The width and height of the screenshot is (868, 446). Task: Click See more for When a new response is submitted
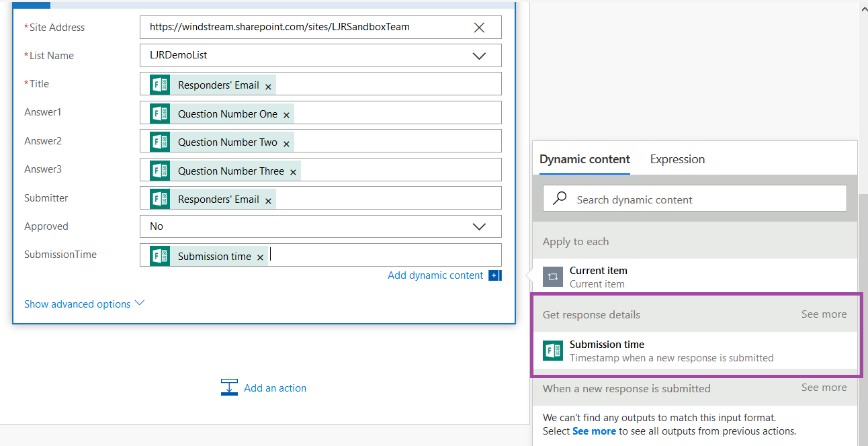tap(824, 388)
